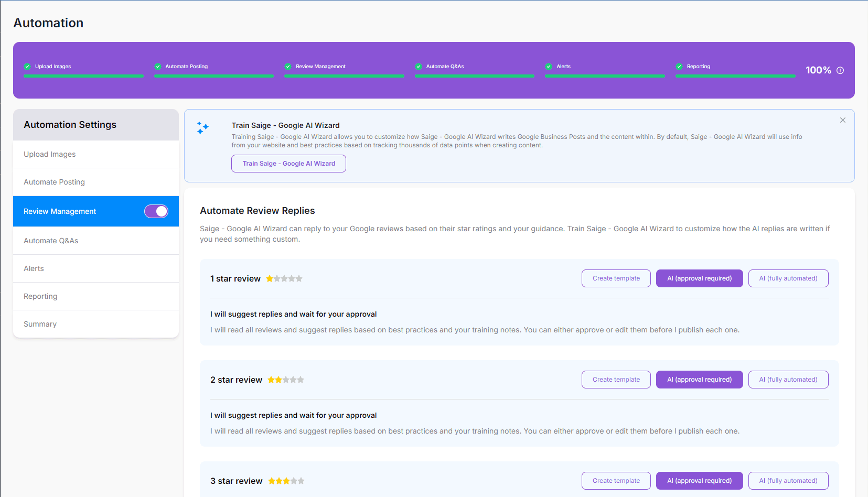This screenshot has width=868, height=497.
Task: Click the 1 star review rating stars
Action: (x=284, y=278)
